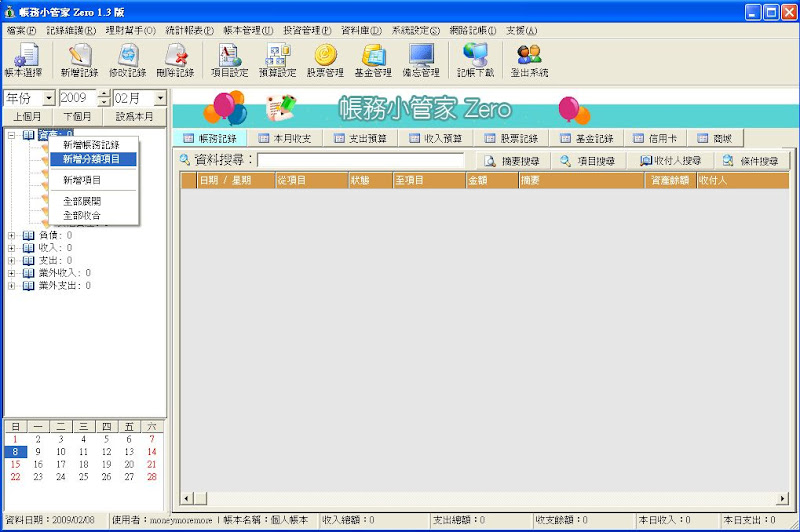Switch to the 股票記錄 tab
This screenshot has width=800, height=532.
pyautogui.click(x=511, y=138)
